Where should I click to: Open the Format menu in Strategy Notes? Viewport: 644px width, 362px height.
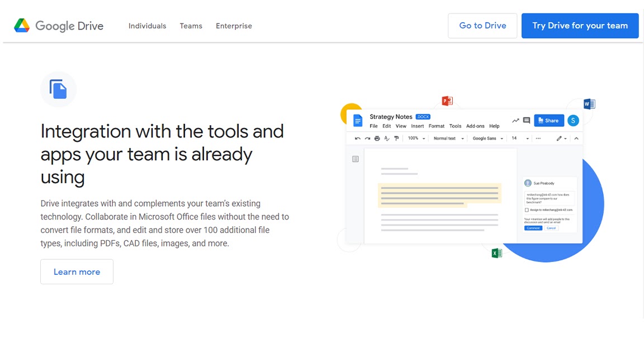tap(436, 126)
